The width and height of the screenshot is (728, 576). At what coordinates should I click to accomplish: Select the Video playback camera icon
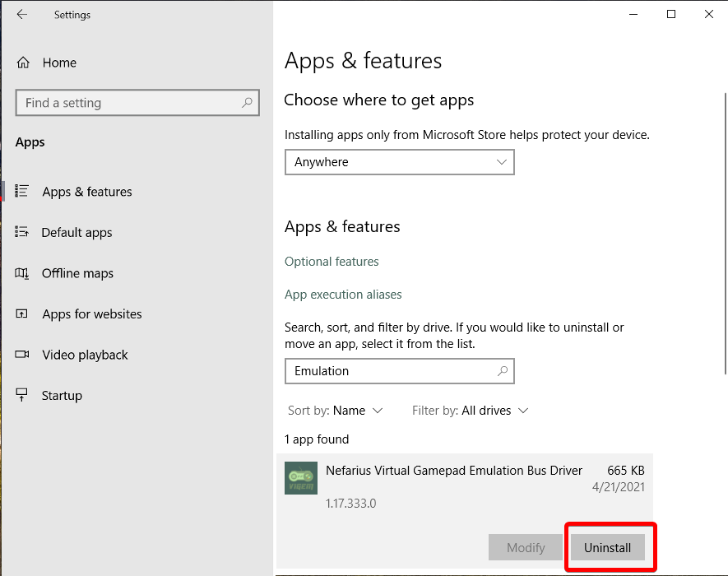coord(22,355)
